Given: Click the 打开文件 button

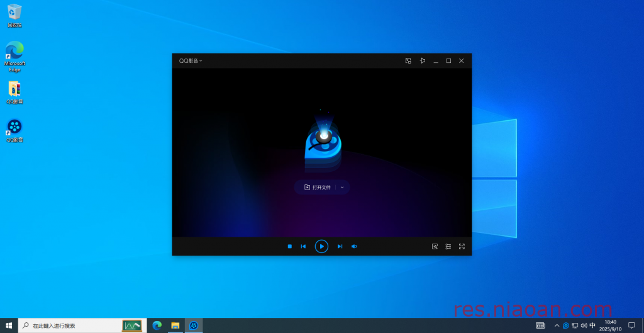Looking at the screenshot, I should [x=318, y=188].
